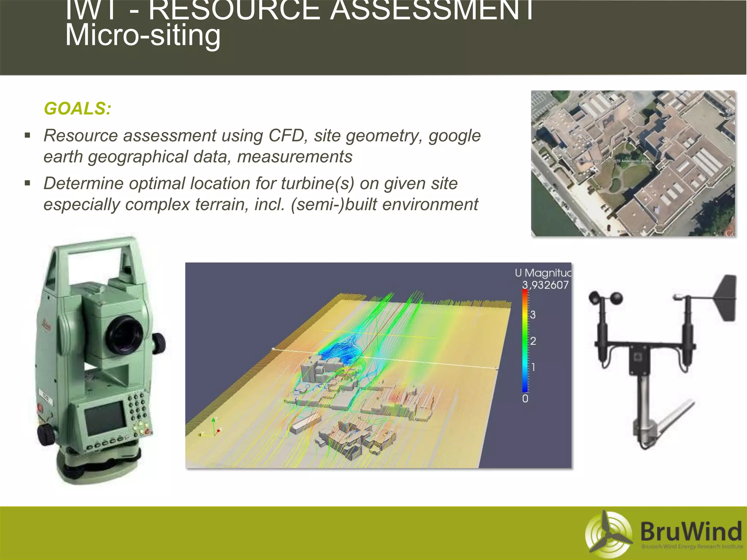Image resolution: width=747 pixels, height=560 pixels.
Task: Click the rainbow velocity color scale bar
Action: pos(525,341)
